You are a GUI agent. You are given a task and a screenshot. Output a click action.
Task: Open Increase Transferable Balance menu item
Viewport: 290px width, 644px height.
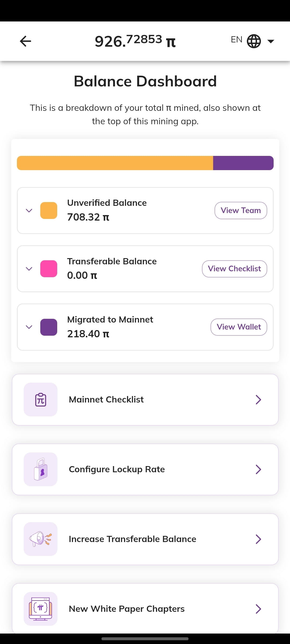click(x=145, y=539)
